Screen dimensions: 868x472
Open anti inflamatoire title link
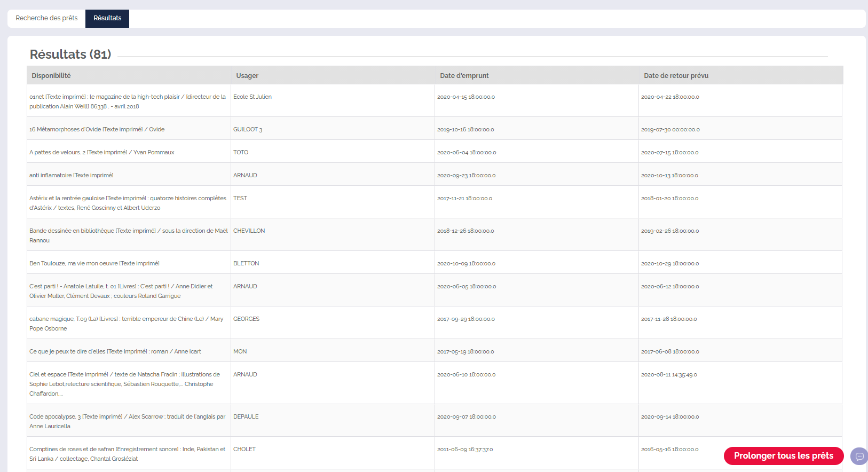tap(71, 175)
